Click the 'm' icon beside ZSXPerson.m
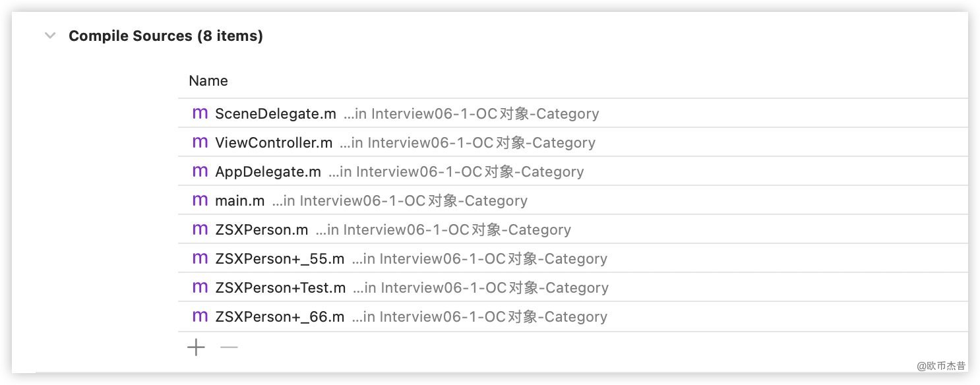This screenshot has width=980, height=385. 200,229
